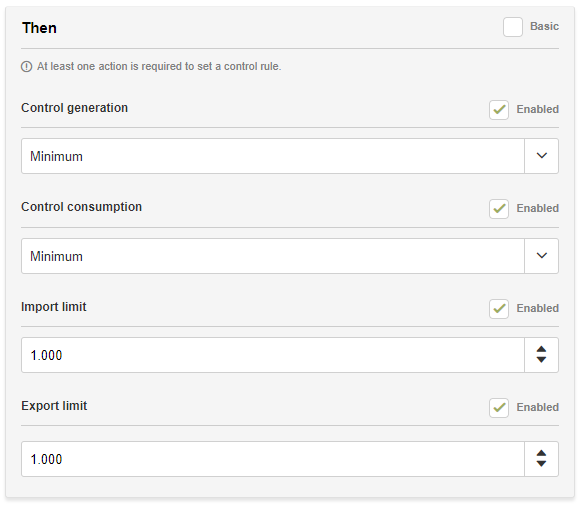The image size is (583, 505).
Task: Click the Enabled label for Control generation
Action: coord(538,109)
